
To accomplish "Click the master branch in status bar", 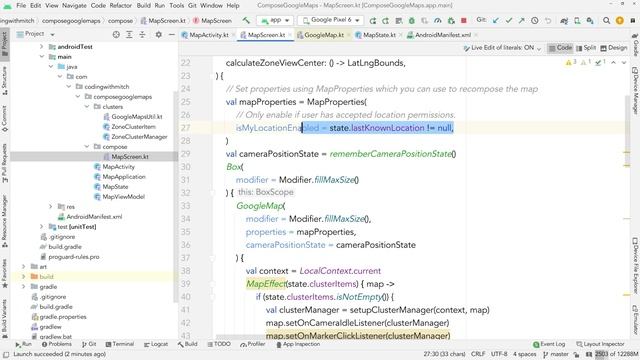I will (556, 354).
